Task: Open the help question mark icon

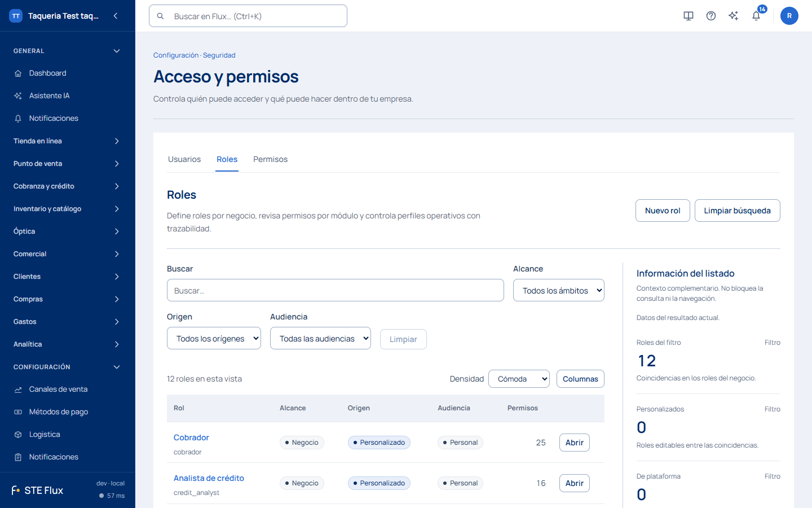Action: [711, 16]
